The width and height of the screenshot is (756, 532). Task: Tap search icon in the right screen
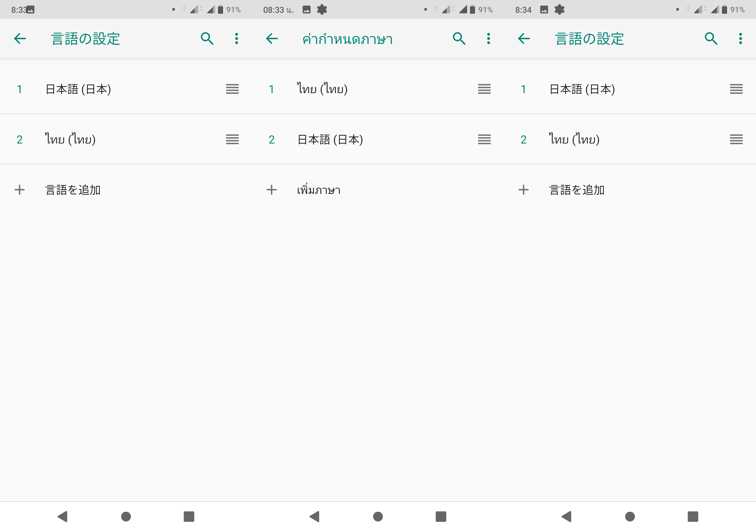tap(710, 39)
